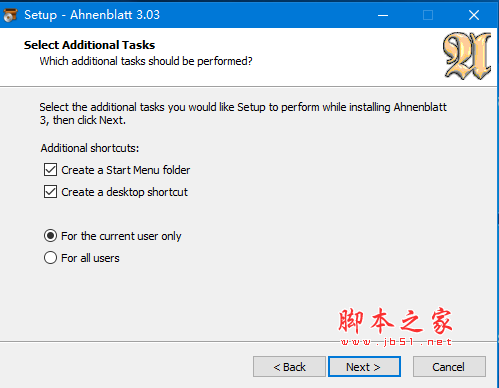Minimize the Setup window

(383, 15)
